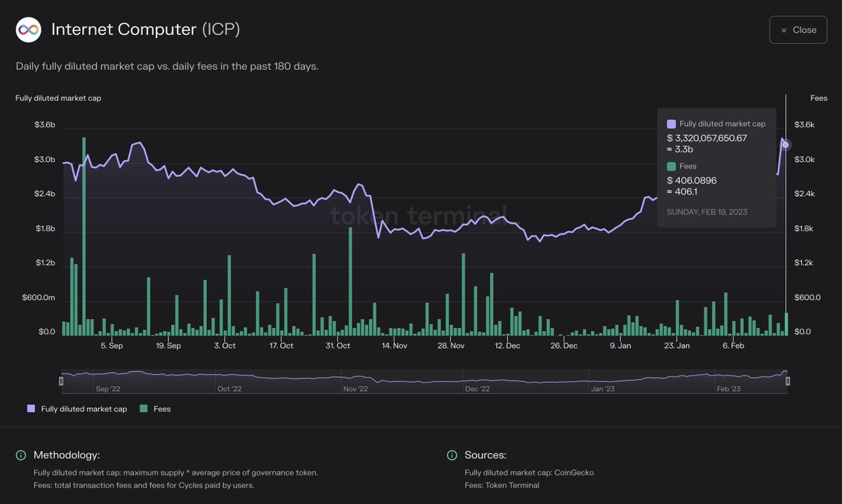Click the purple marker beside Fully diluted market cap legend
This screenshot has width=842, height=504.
pyautogui.click(x=30, y=408)
